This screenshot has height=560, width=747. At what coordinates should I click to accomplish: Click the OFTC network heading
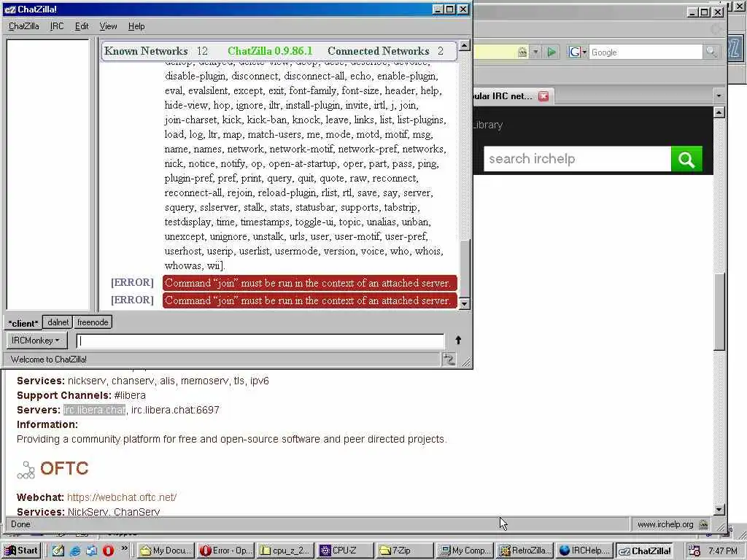(x=64, y=468)
